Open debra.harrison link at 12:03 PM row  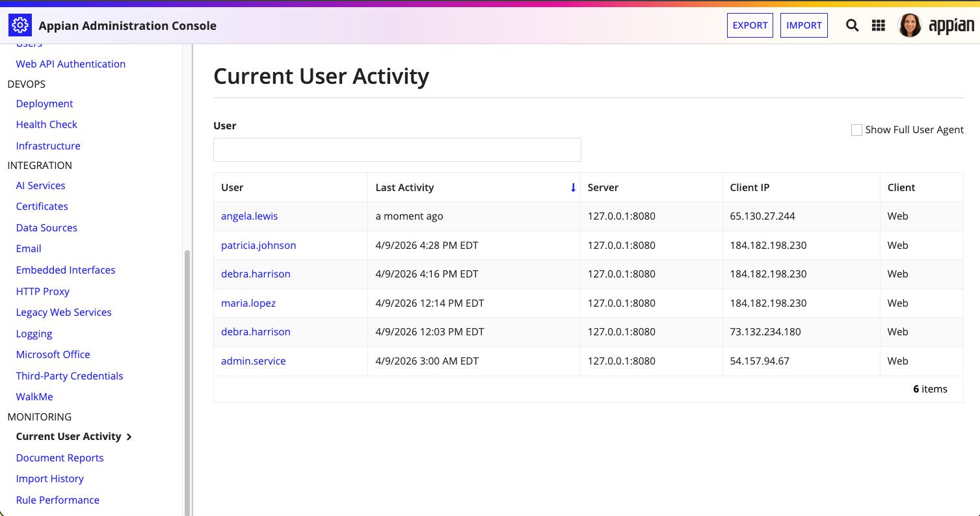256,331
